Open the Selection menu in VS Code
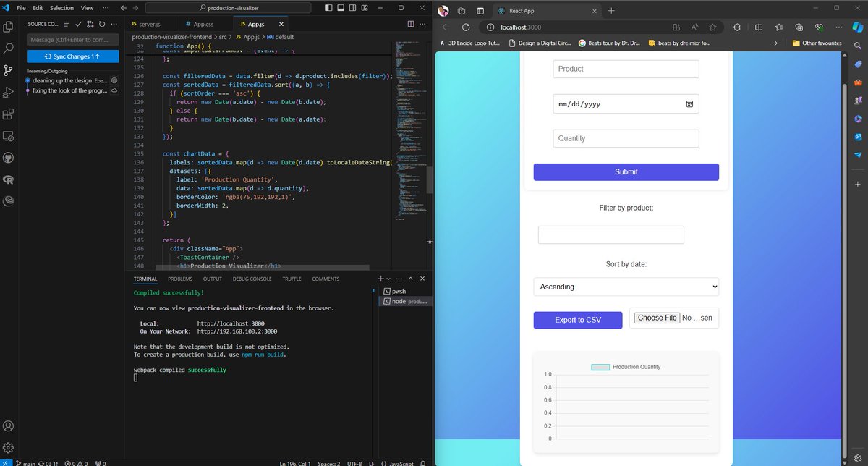The height and width of the screenshot is (466, 868). (61, 7)
